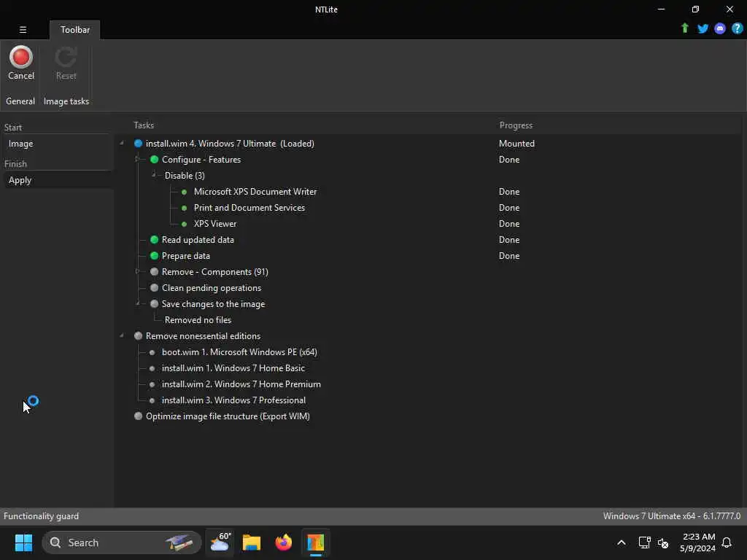Open the Help question mark icon
This screenshot has height=560, width=747.
click(x=737, y=28)
